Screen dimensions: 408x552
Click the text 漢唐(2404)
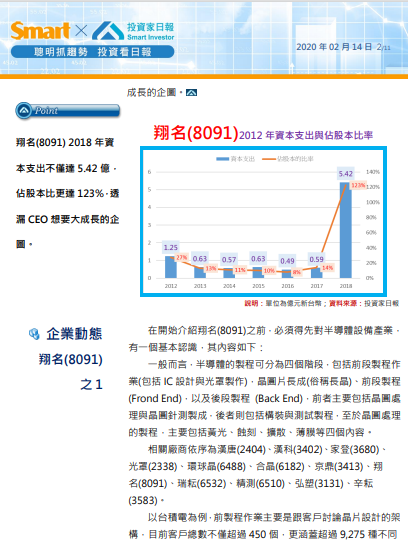click(241, 450)
